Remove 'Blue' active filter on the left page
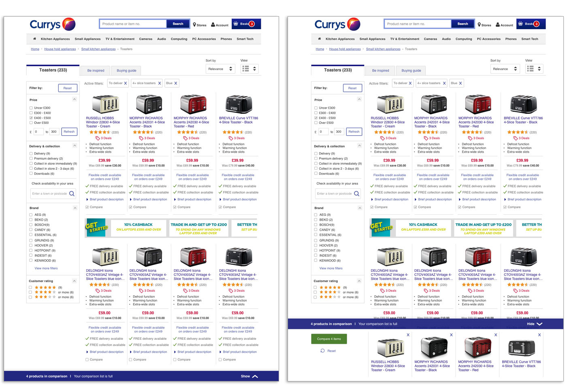 pyautogui.click(x=176, y=83)
